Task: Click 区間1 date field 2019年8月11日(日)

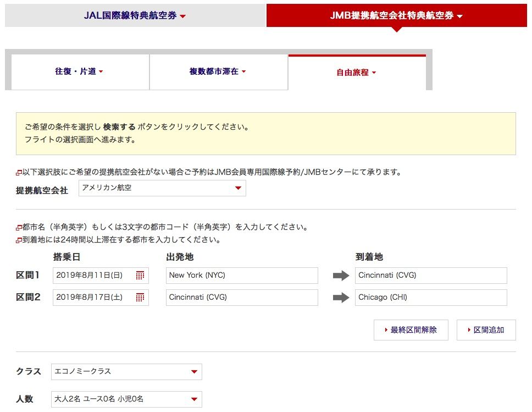Action: 101,276
